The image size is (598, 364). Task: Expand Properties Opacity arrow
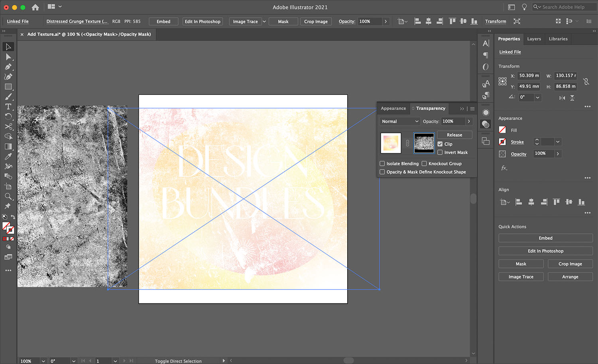558,153
